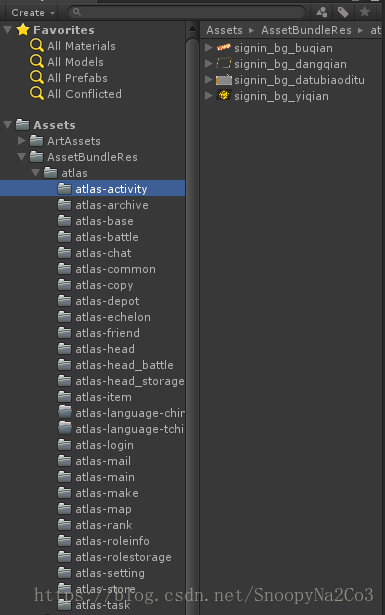This screenshot has width=385, height=615.
Task: Click the Search by Type filter icon
Action: [321, 12]
